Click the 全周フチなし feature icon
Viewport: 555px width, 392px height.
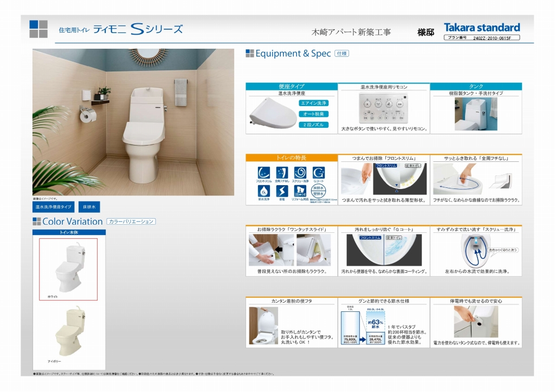point(282,173)
